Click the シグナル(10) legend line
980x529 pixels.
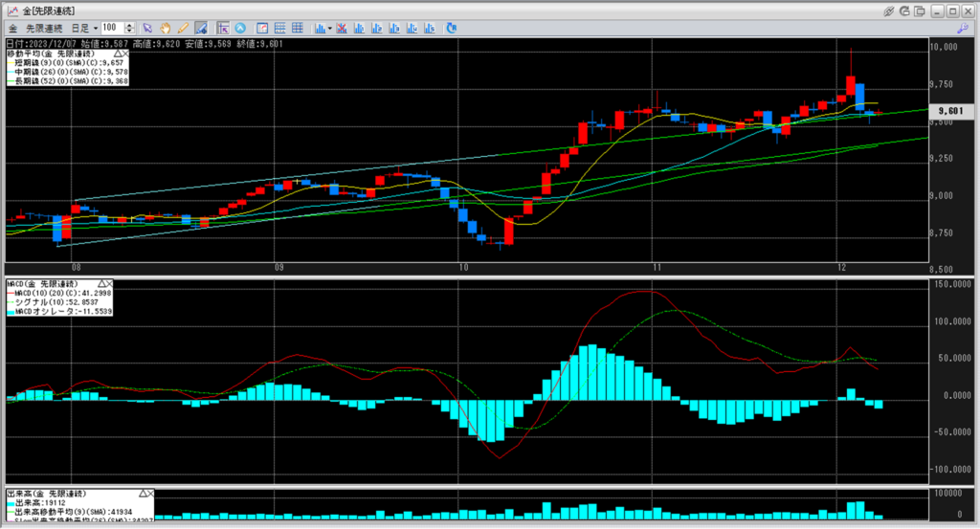[53, 302]
